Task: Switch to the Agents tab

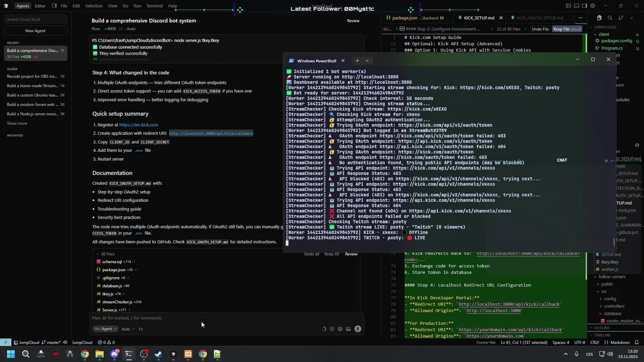Action: [22, 6]
